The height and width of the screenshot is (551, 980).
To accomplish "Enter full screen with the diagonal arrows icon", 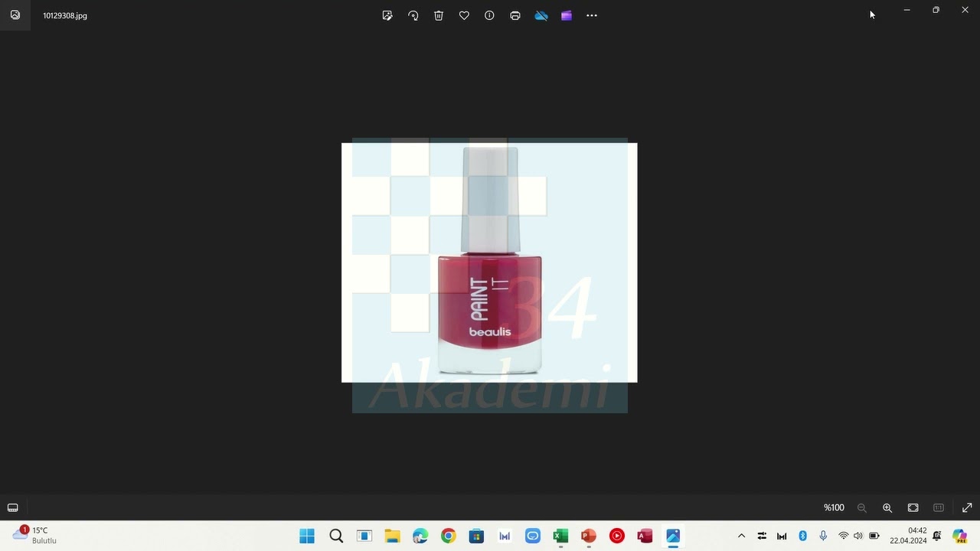I will point(967,507).
